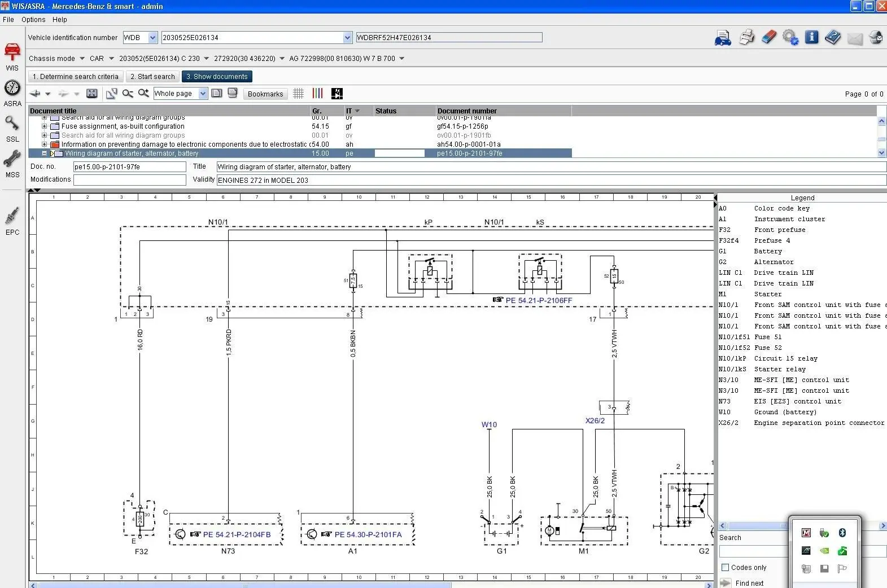Click the printer icon

click(x=746, y=38)
